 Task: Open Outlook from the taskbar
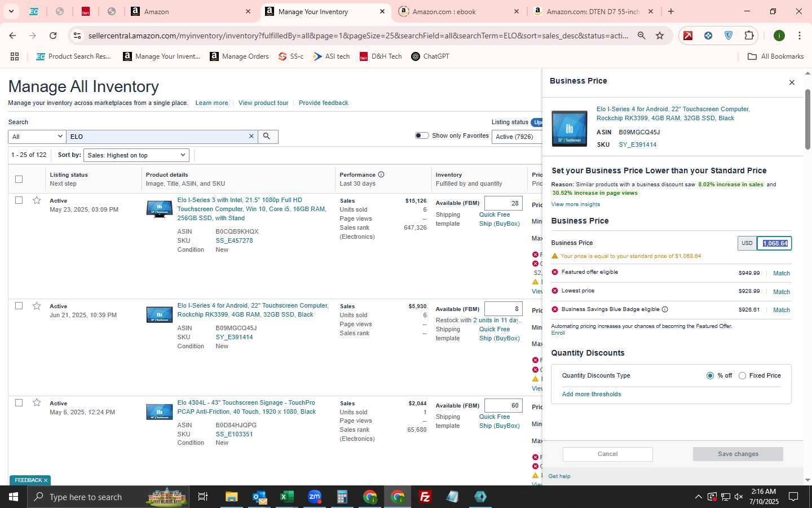click(x=259, y=497)
